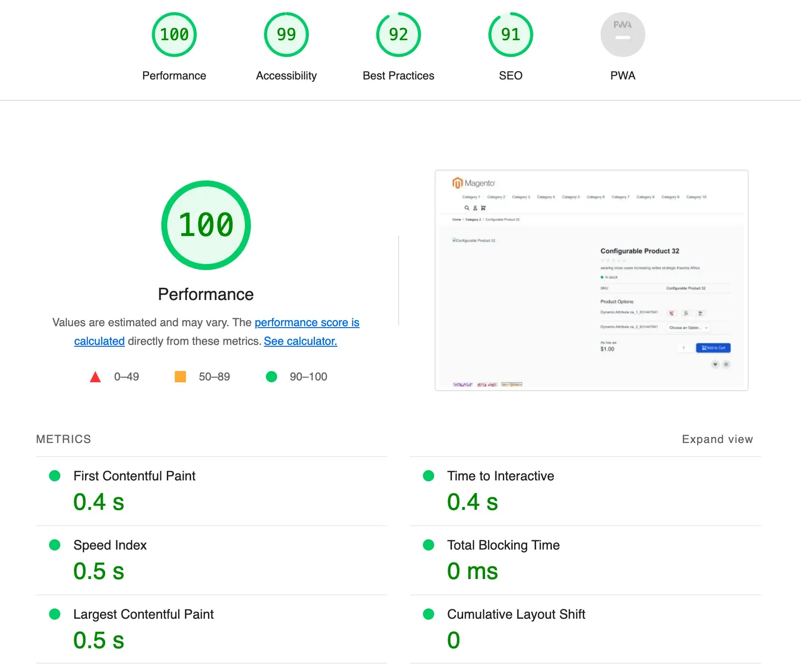Viewport: 801px width, 672px height.
Task: Expand the Largest Contentful Paint metric
Action: [143, 614]
